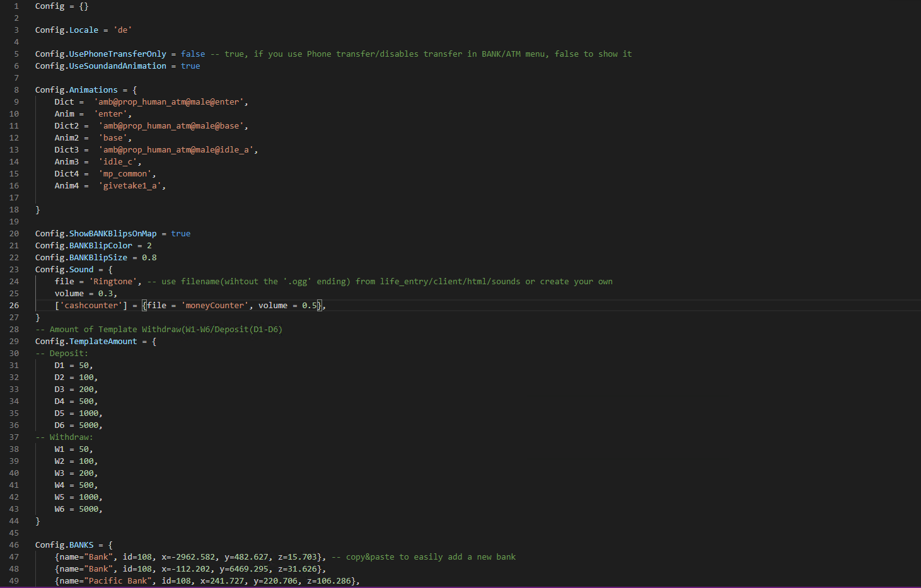Click the 'mp_common' string value

[125, 174]
